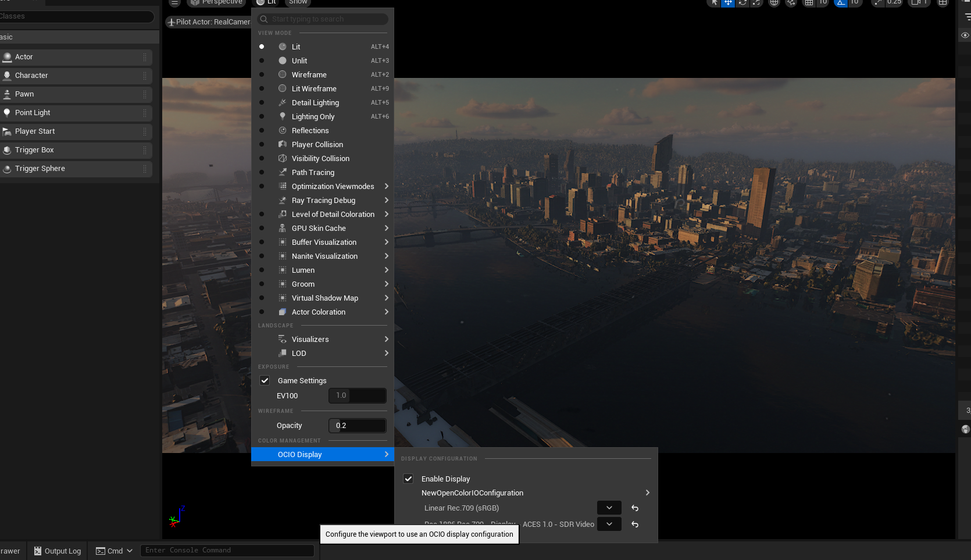Open the Groom submenu
The width and height of the screenshot is (971, 560).
point(323,284)
